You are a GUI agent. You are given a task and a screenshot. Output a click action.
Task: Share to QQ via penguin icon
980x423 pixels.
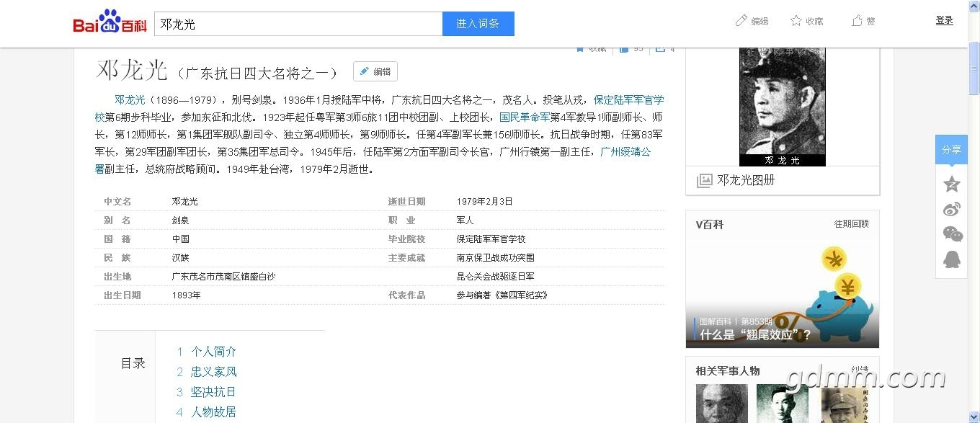click(x=952, y=259)
